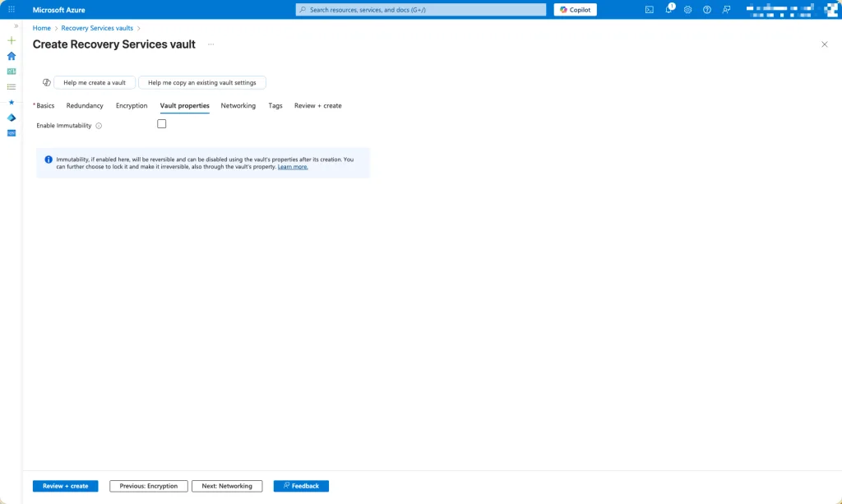Open Dashboard from the left sidebar

[x=12, y=72]
